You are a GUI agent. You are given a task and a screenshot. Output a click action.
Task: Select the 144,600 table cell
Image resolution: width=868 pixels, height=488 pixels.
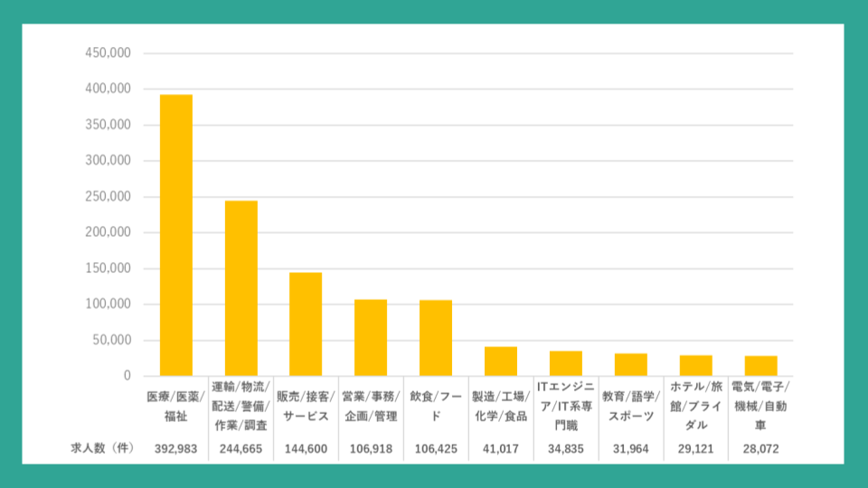(306, 448)
